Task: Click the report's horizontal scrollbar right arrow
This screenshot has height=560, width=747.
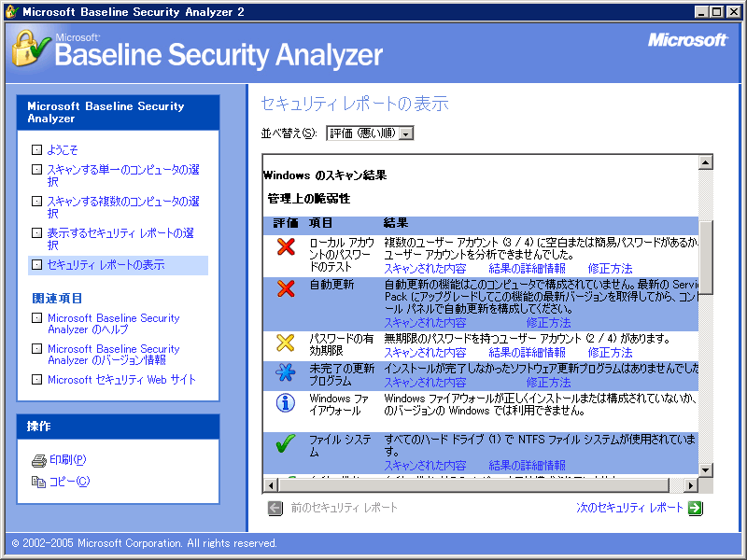Action: coord(691,485)
